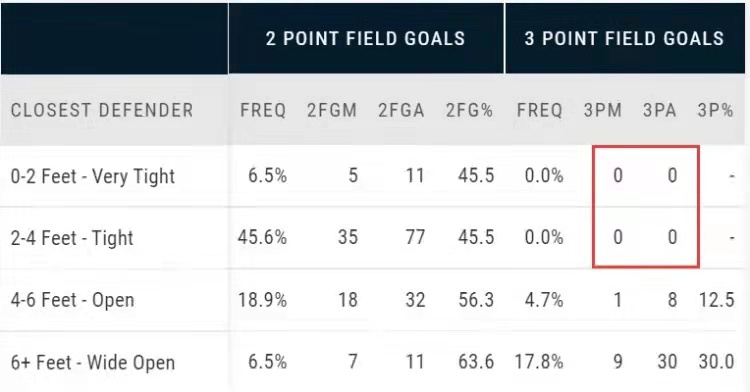Select the 4-6 Feet - Open row label
Viewport: 750px width, 392px height.
click(x=72, y=300)
